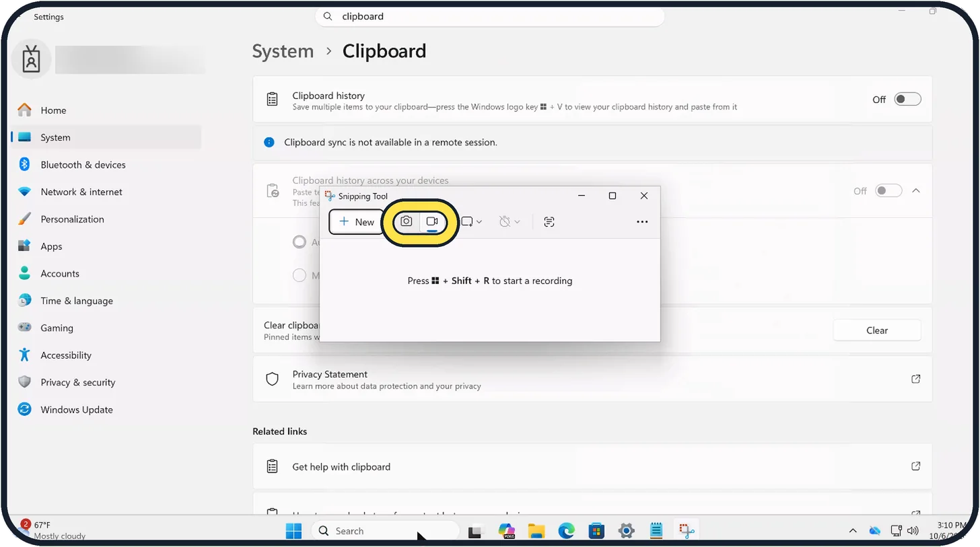This screenshot has height=547, width=980.
Task: Select the second sync radio button
Action: pyautogui.click(x=300, y=275)
